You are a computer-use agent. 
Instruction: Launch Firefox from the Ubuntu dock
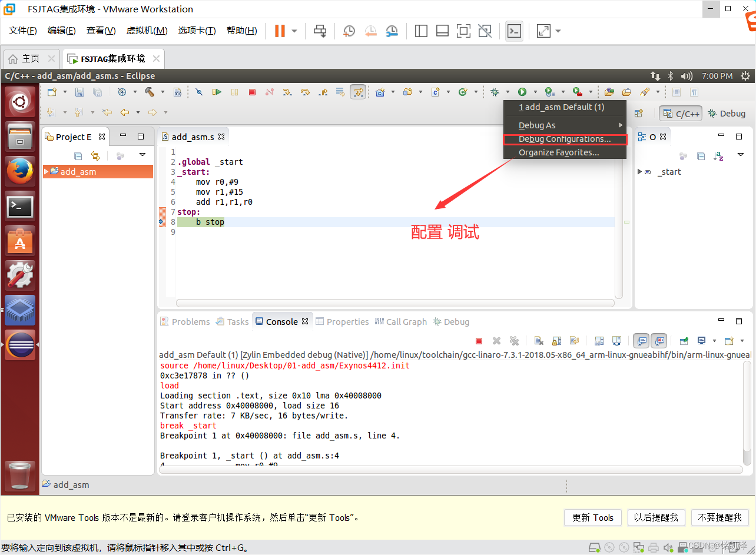click(x=19, y=171)
